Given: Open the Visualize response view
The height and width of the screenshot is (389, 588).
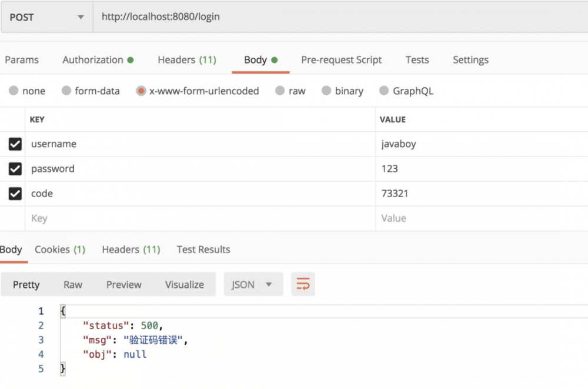Looking at the screenshot, I should [184, 284].
